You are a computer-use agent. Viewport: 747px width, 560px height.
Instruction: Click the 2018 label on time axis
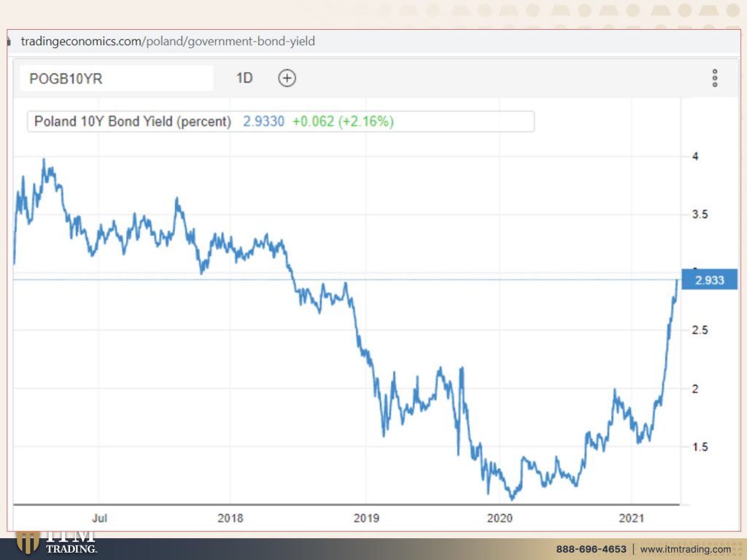[x=230, y=518]
